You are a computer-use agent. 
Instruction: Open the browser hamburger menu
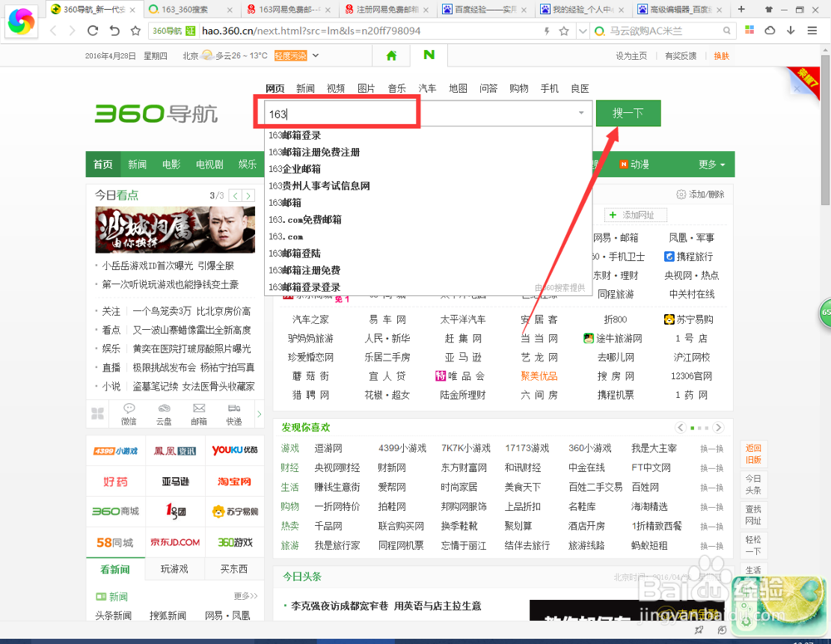point(812,30)
